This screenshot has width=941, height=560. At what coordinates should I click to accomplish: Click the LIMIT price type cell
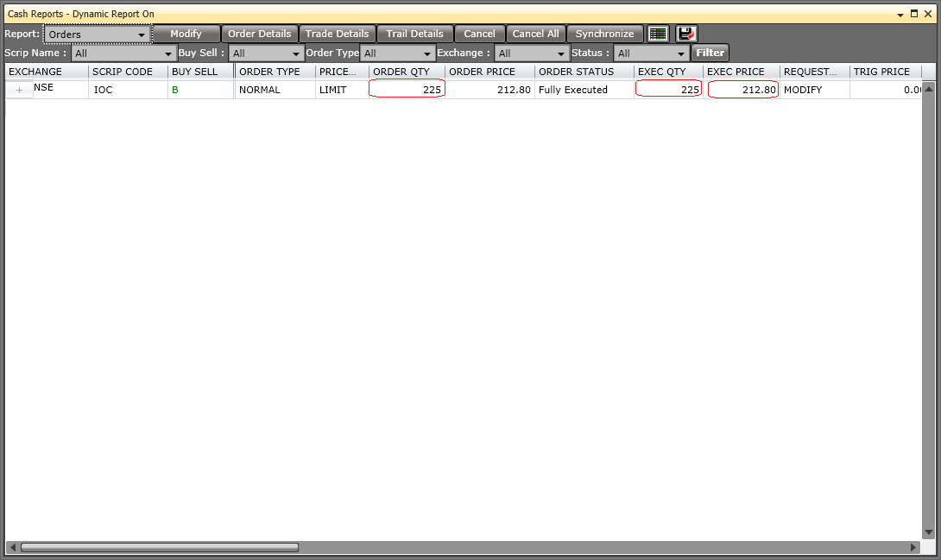(342, 90)
